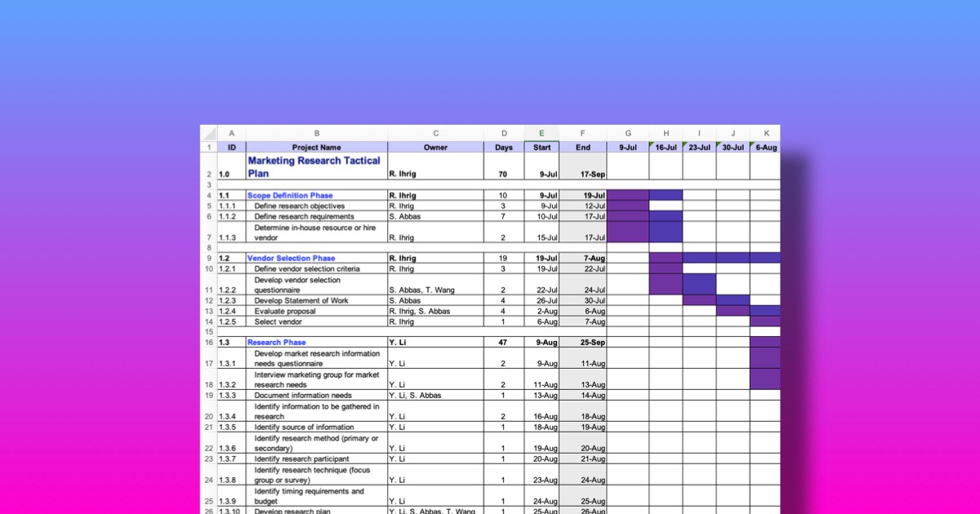Image resolution: width=980 pixels, height=514 pixels.
Task: Select the Start date 9-Aug of Research Phase
Action: pyautogui.click(x=541, y=343)
